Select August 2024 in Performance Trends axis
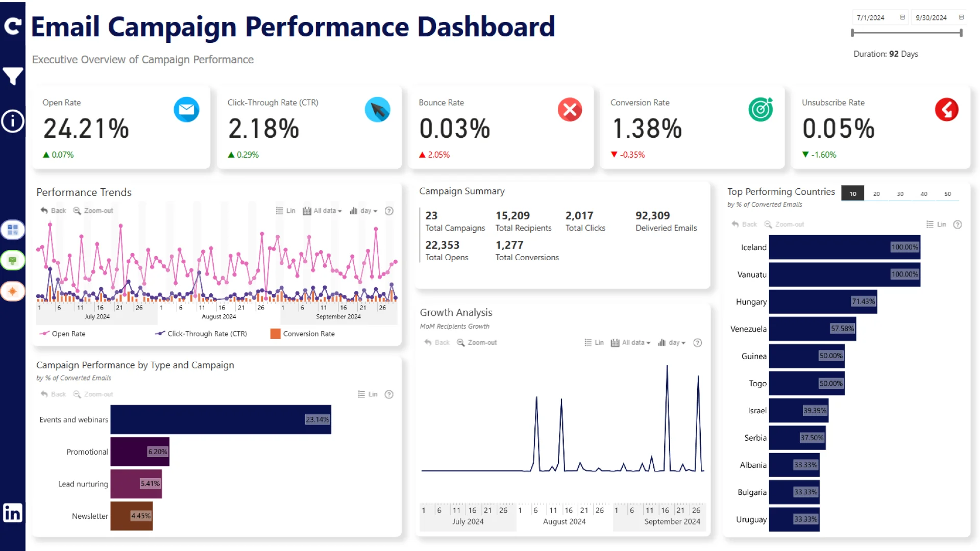Screen dimensions: 980x551 [218, 317]
